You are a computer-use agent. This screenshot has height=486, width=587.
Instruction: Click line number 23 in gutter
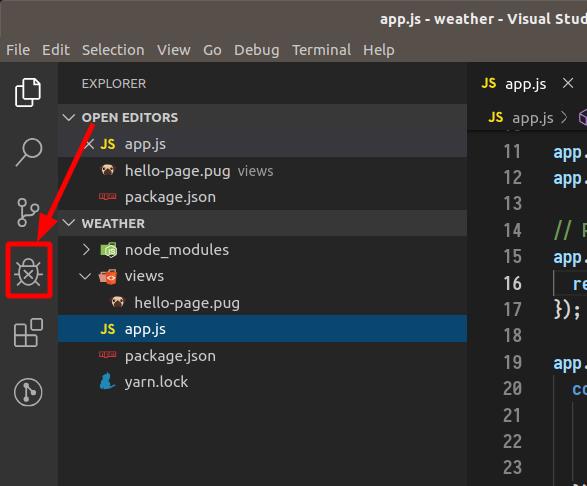pyautogui.click(x=513, y=468)
